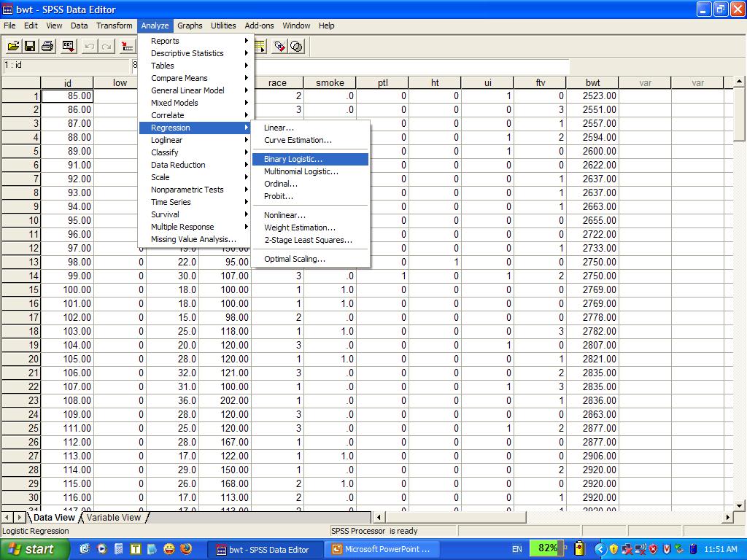This screenshot has width=747, height=560.
Task: Select the smoke column header
Action: pos(330,83)
